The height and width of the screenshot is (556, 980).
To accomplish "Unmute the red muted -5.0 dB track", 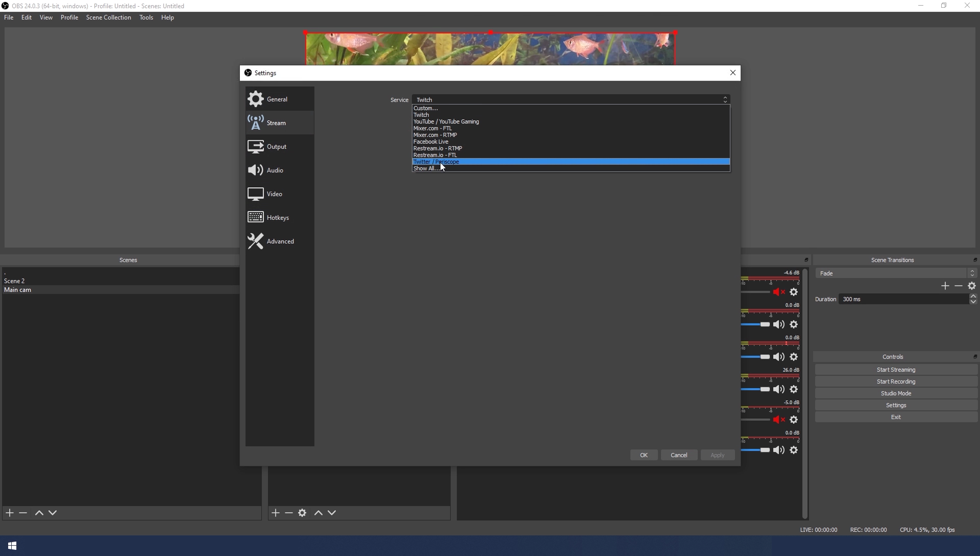I will pyautogui.click(x=778, y=420).
